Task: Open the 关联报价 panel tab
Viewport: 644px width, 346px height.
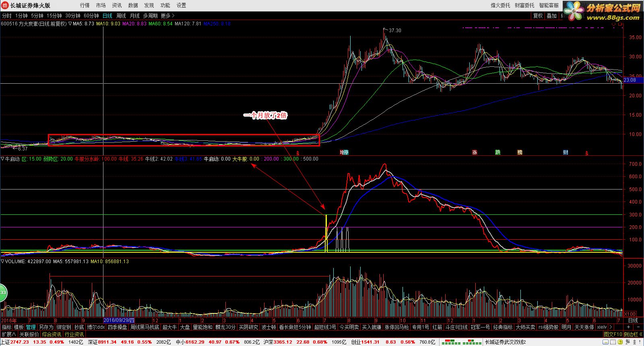Action: [29, 334]
